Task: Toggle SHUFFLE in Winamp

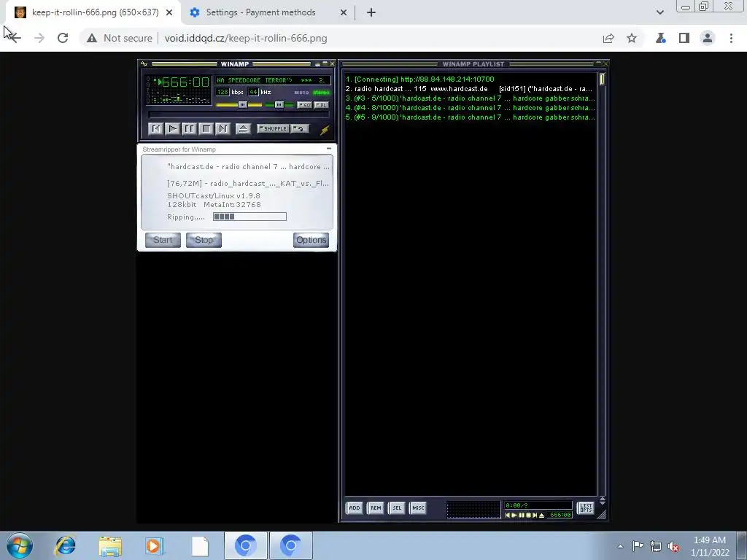Action: 273,128
